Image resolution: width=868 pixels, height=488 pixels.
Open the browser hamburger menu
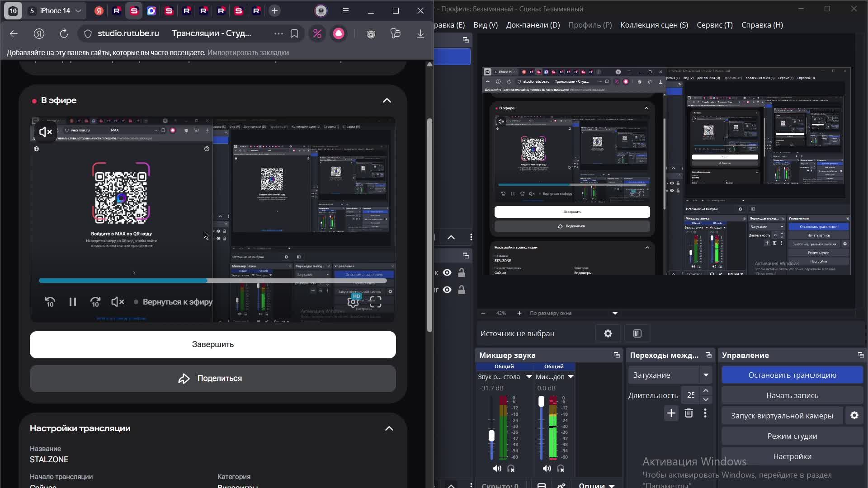(x=346, y=11)
